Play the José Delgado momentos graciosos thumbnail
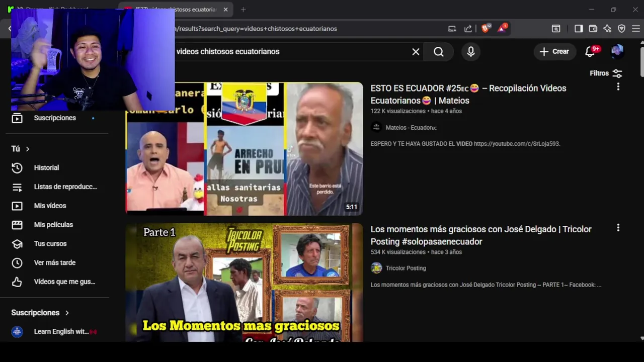 point(244,283)
